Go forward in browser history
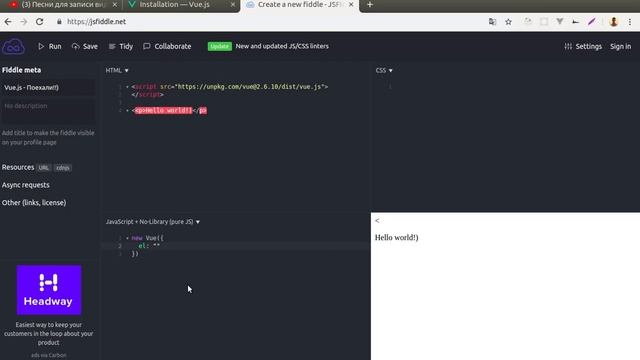This screenshot has height=360, width=640. click(24, 22)
